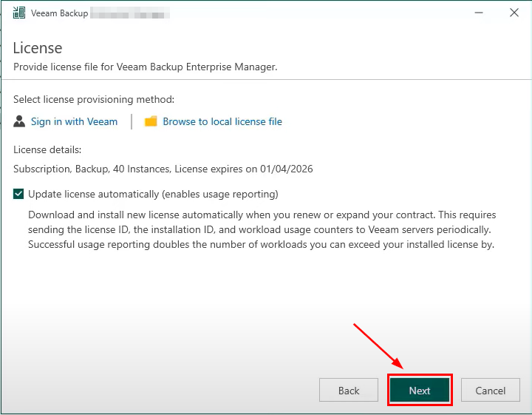
Task: Click the 'License' page heading
Action: tap(38, 48)
